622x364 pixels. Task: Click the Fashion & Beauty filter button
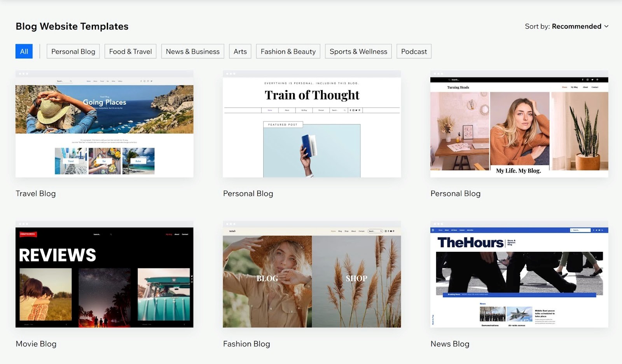(x=288, y=51)
